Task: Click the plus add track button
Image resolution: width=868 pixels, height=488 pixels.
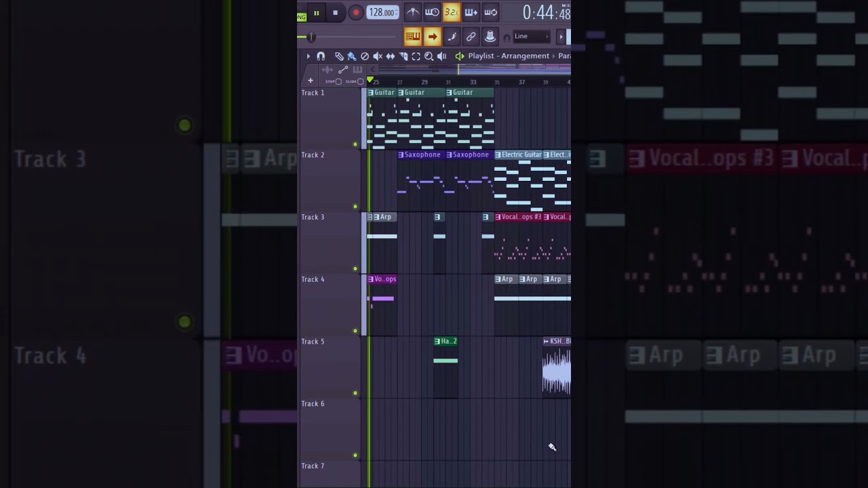Action: click(311, 81)
